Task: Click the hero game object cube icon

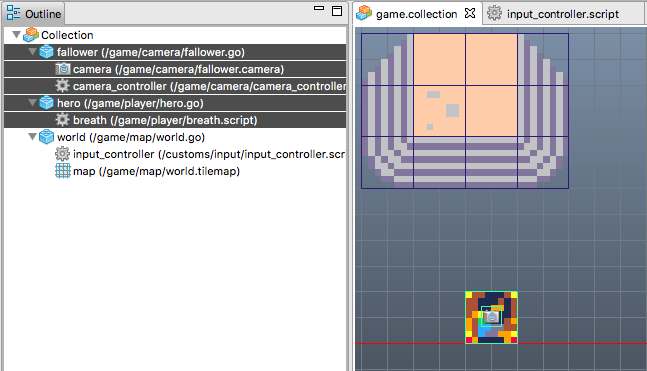Action: pos(46,103)
